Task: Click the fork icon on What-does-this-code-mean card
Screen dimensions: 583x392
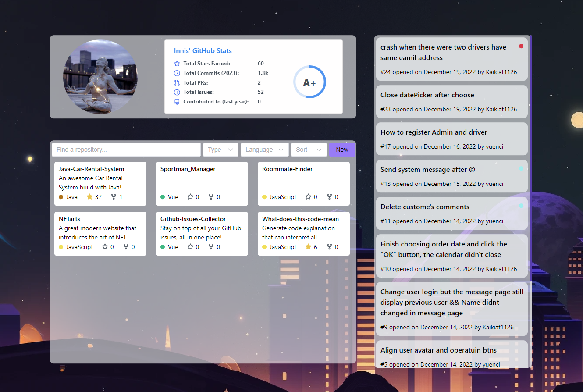Action: [329, 247]
